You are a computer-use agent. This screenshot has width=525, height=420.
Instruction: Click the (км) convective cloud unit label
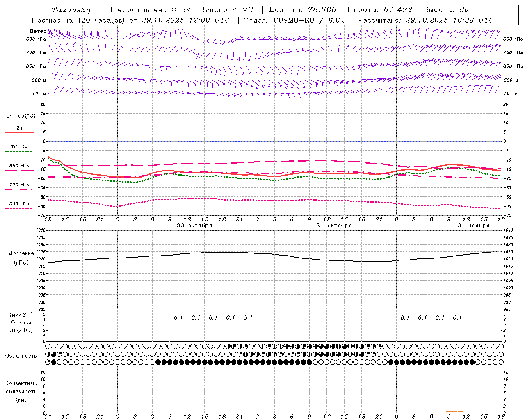click(21, 399)
